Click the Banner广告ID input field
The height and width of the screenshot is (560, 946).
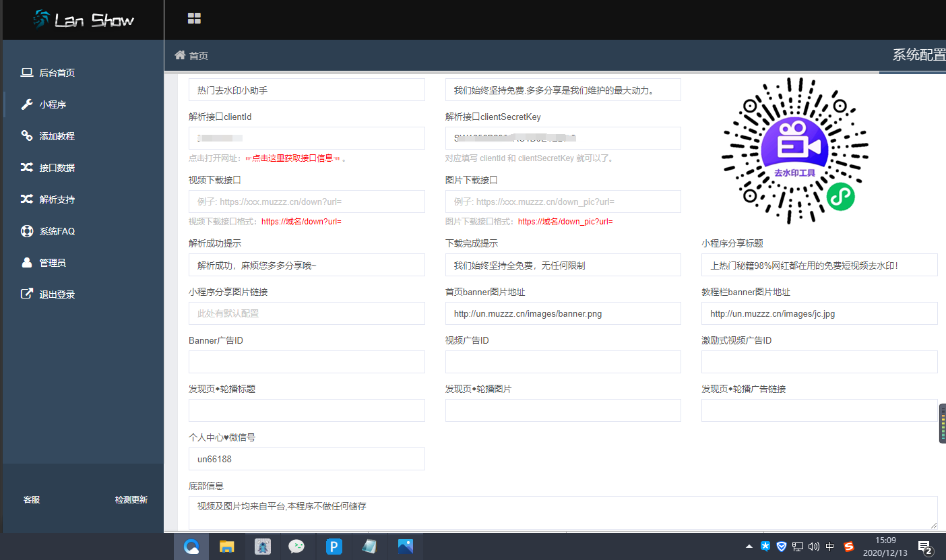[x=307, y=362]
